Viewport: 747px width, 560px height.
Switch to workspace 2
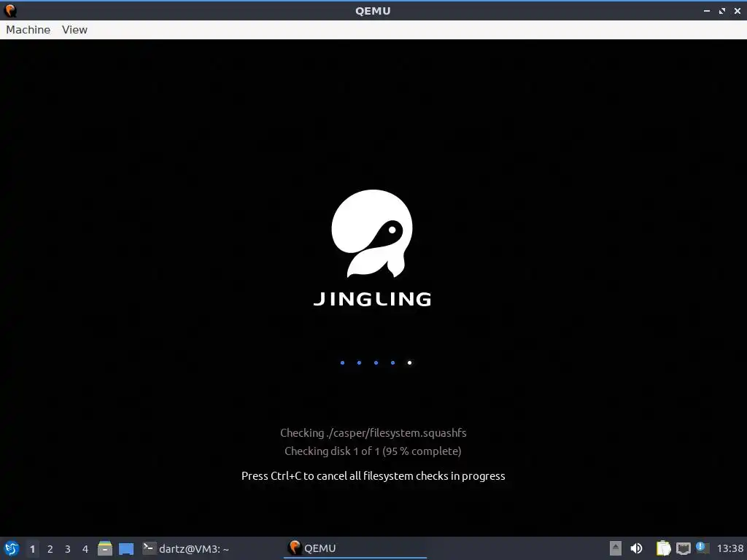tap(50, 549)
